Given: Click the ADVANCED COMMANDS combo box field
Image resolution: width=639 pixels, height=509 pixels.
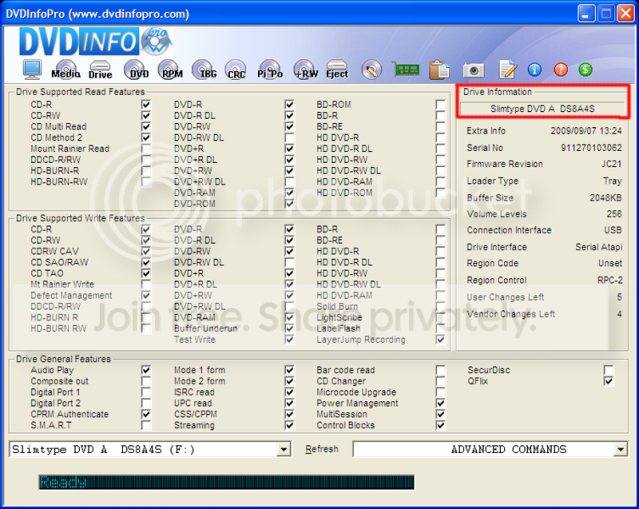Looking at the screenshot, I should (490, 450).
